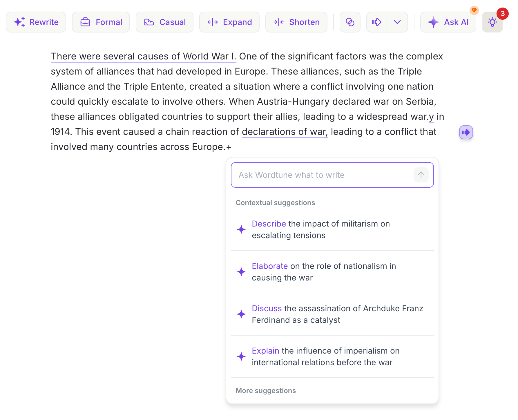Click the underlined 'y' after 'war.'
The height and width of the screenshot is (420, 518).
coord(432,117)
